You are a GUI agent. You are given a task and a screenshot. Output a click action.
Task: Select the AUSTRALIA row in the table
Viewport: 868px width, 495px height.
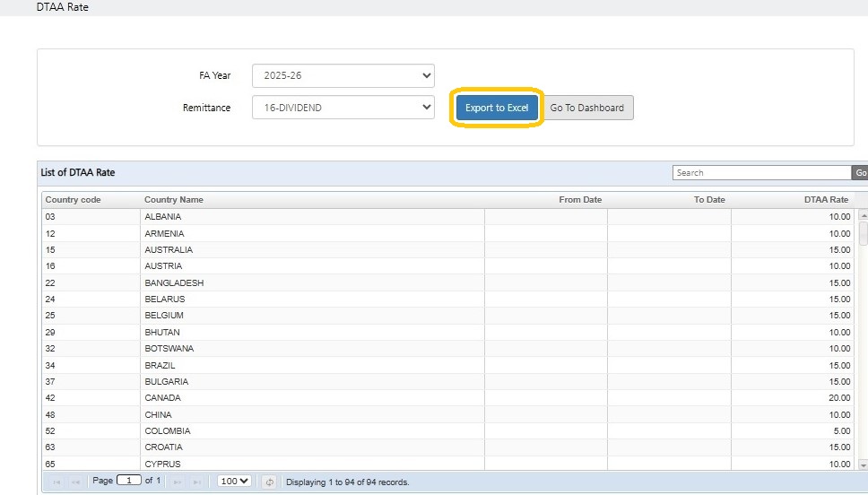click(169, 249)
